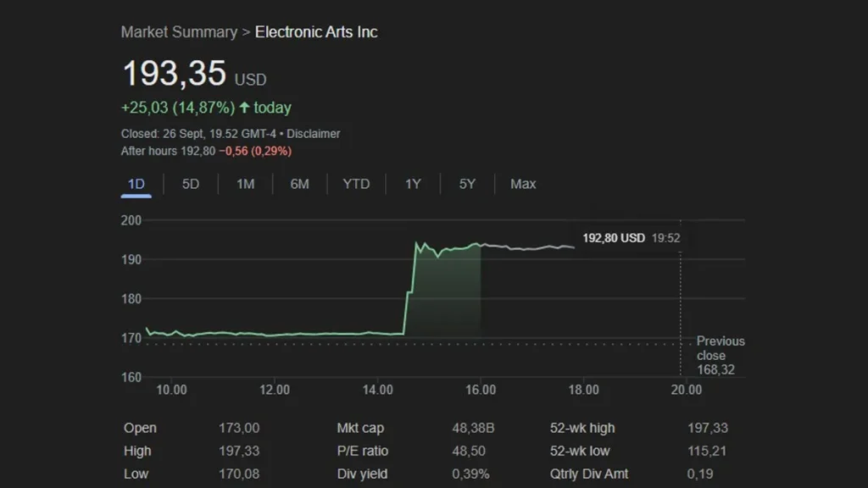This screenshot has height=488, width=868.
Task: Click the Previous close 168,32 marker
Action: tap(720, 356)
